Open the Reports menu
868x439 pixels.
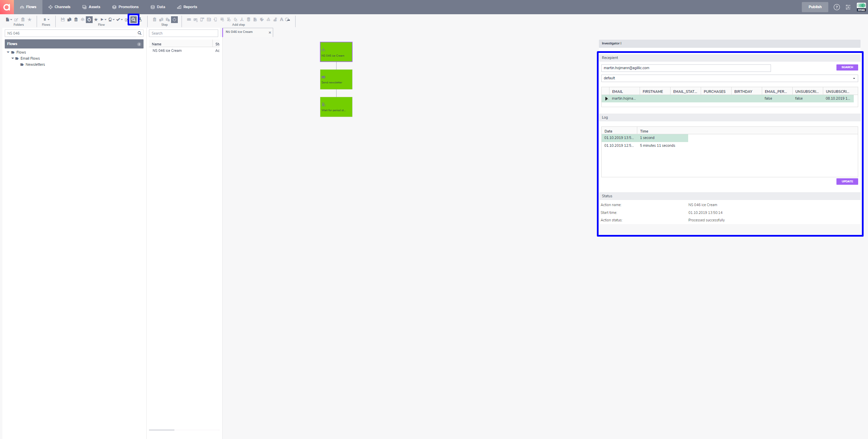coord(187,7)
